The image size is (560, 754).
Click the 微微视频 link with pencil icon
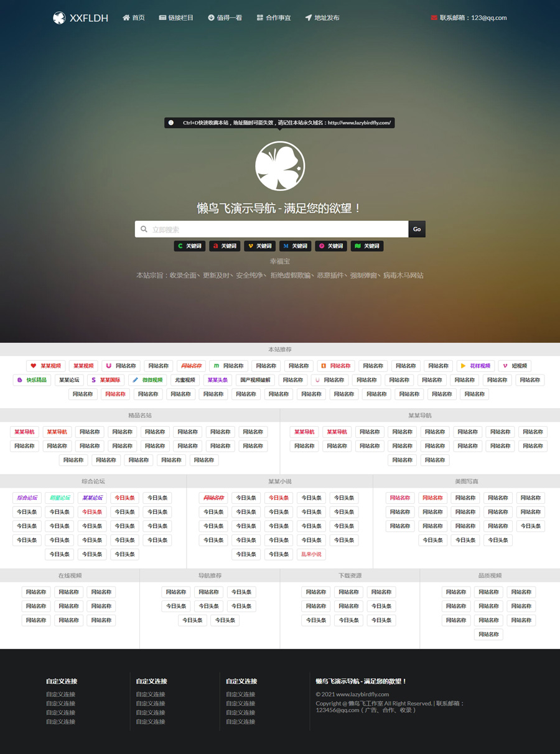[x=147, y=380]
